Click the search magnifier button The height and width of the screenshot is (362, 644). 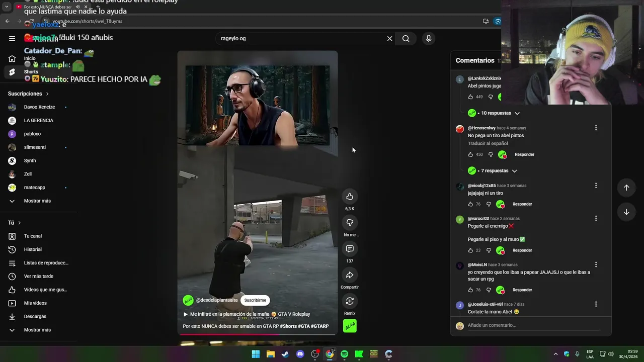[x=406, y=38]
